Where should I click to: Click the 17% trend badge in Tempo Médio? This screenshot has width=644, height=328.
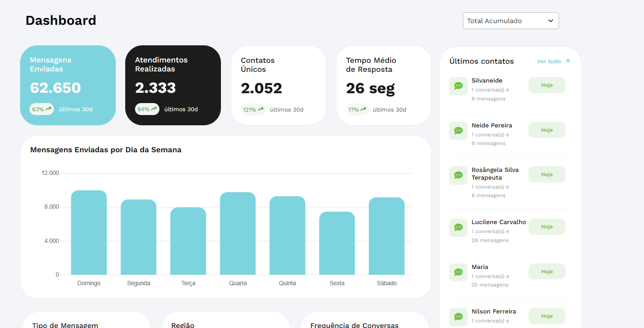357,109
